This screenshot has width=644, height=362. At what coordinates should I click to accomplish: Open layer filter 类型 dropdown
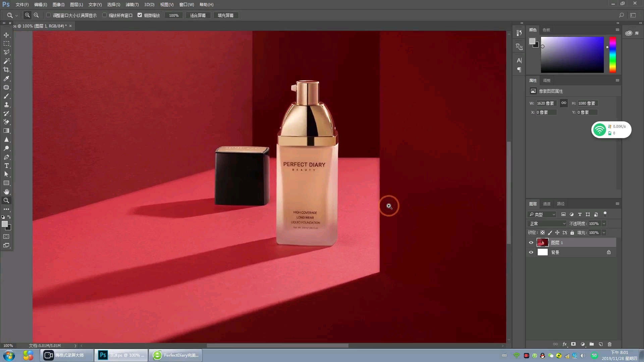(542, 215)
